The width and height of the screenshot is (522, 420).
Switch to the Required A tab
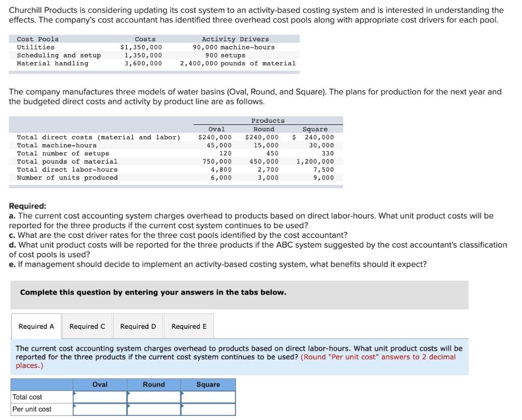pyautogui.click(x=36, y=326)
